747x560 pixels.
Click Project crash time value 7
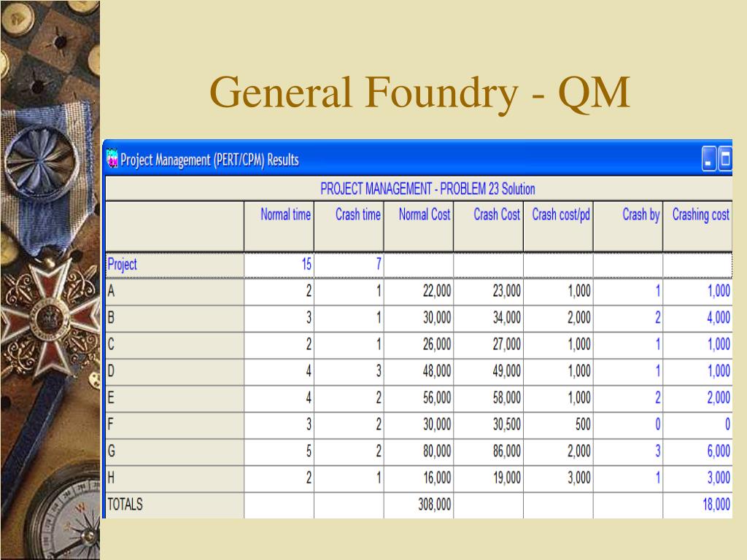pyautogui.click(x=379, y=264)
